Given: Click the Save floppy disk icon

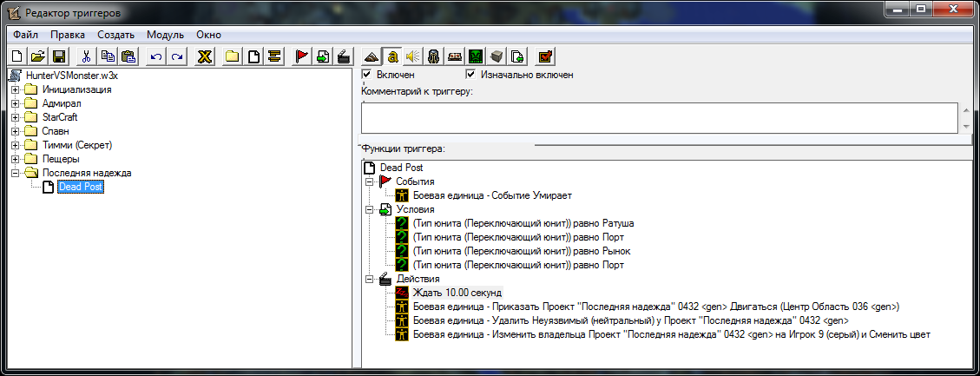Looking at the screenshot, I should 59,57.
